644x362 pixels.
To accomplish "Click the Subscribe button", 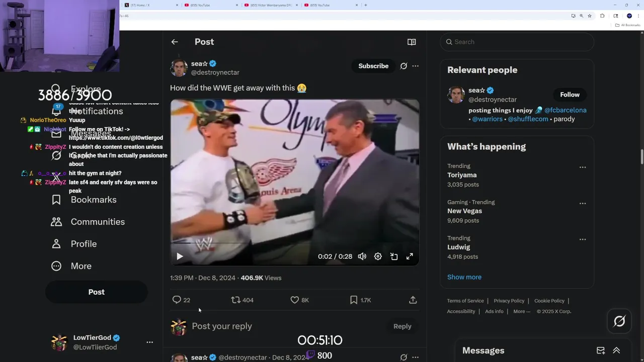I will [373, 66].
